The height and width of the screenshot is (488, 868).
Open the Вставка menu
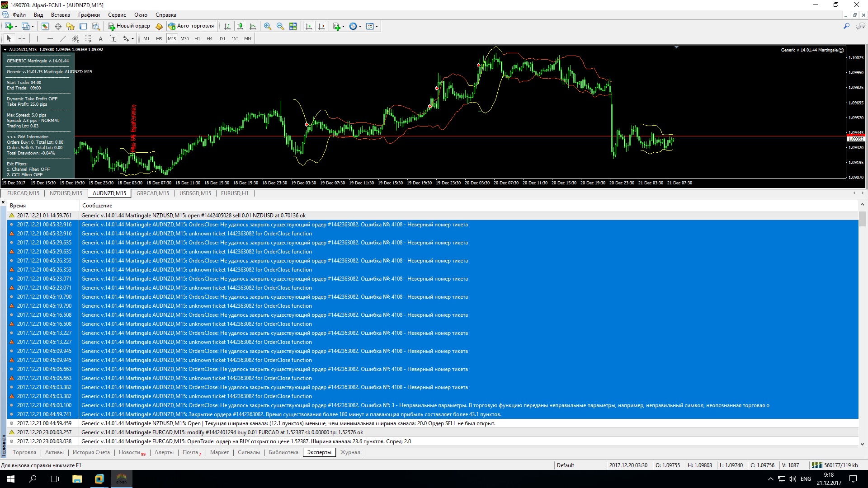[61, 15]
